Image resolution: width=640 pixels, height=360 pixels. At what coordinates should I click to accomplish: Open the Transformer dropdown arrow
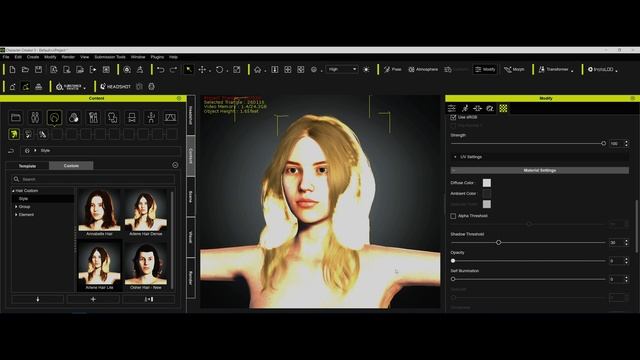click(x=572, y=71)
